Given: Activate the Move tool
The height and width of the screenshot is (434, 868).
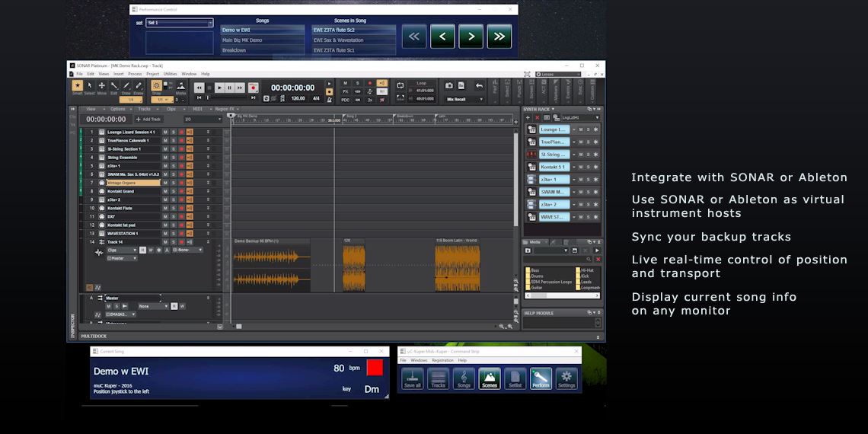Looking at the screenshot, I should [102, 86].
